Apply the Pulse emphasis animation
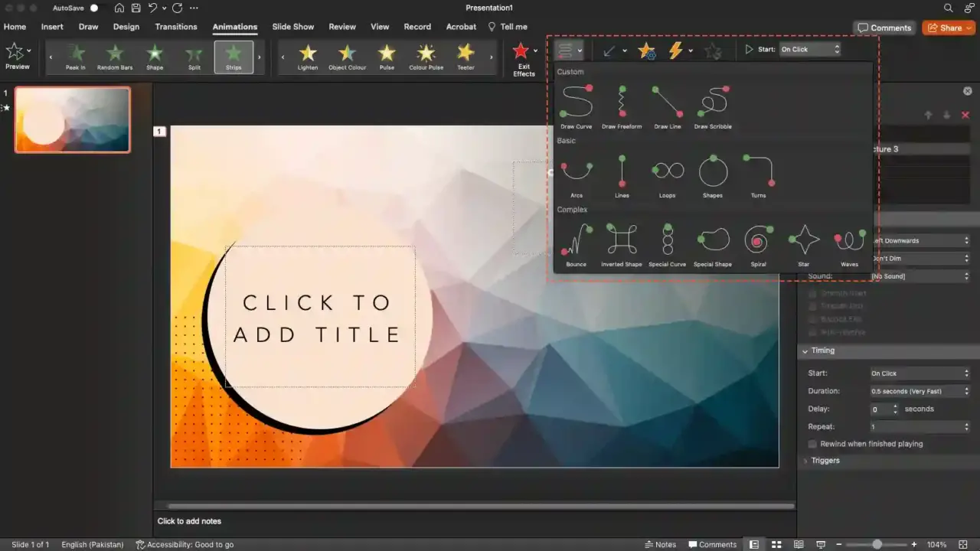980x551 pixels. coord(387,57)
